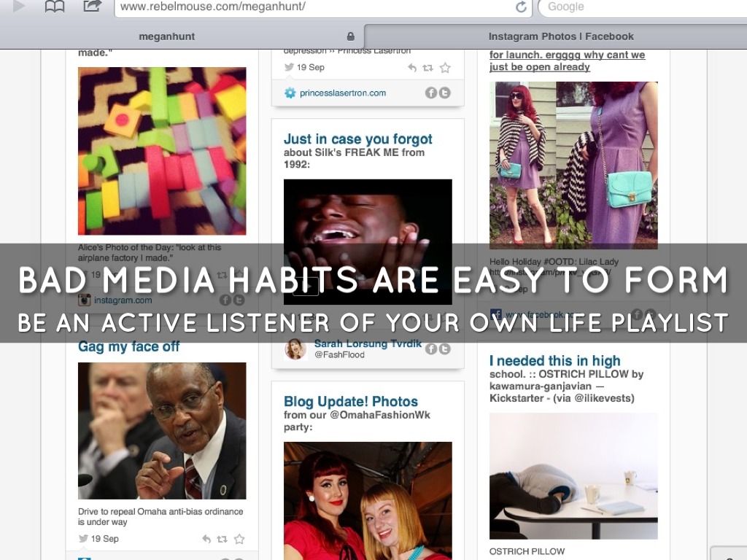Open the princesslasertron.com source link
Image resolution: width=747 pixels, height=560 pixels.
point(342,93)
